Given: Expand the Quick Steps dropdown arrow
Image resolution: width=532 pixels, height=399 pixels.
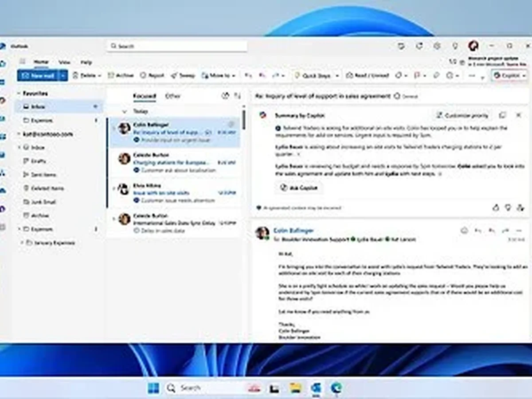Looking at the screenshot, I should (x=337, y=76).
